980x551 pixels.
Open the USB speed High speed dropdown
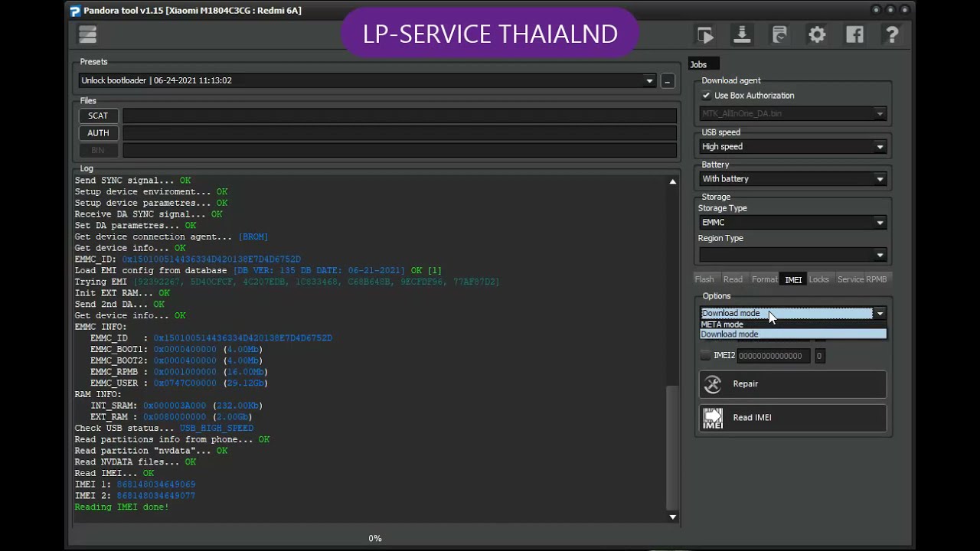[792, 146]
